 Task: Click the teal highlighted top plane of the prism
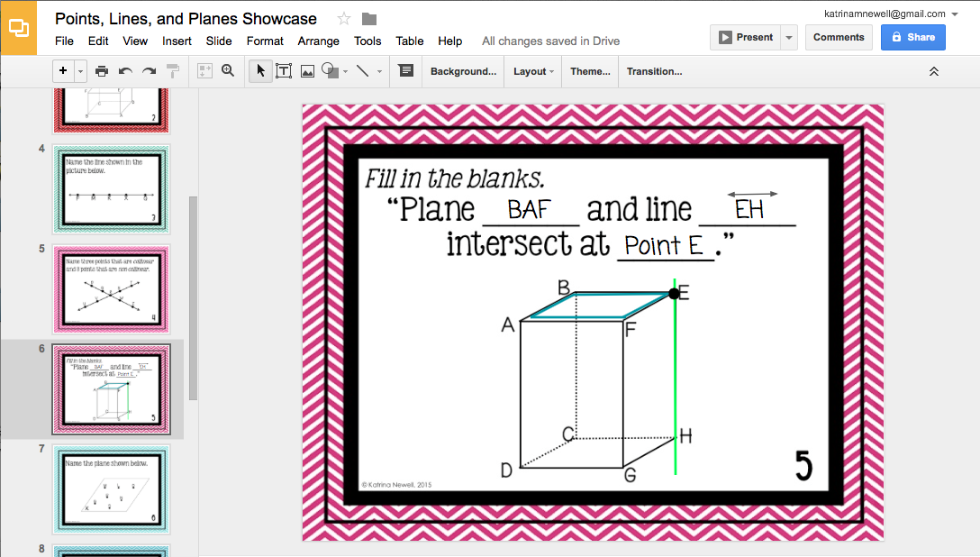click(x=600, y=306)
